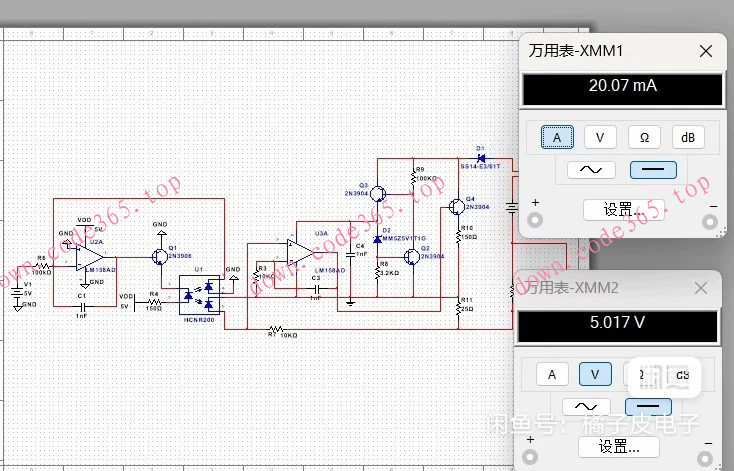Switch XMM1 to voltage mode V
Image resolution: width=734 pixels, height=471 pixels.
[600, 137]
